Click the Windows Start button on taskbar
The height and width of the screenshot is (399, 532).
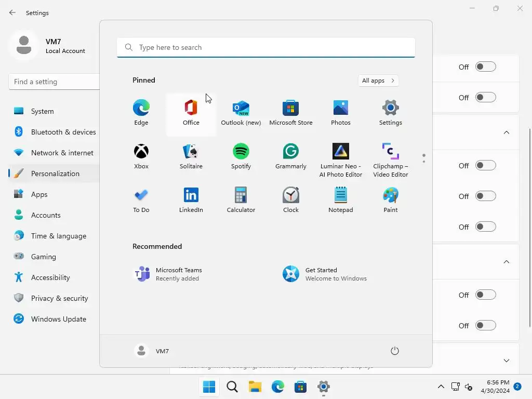click(x=209, y=387)
